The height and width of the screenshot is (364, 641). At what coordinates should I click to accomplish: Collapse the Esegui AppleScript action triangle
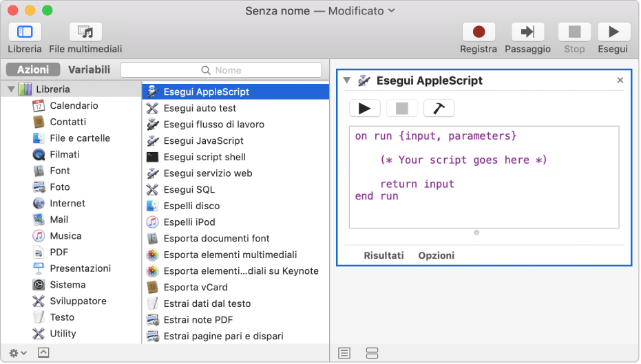coord(346,81)
